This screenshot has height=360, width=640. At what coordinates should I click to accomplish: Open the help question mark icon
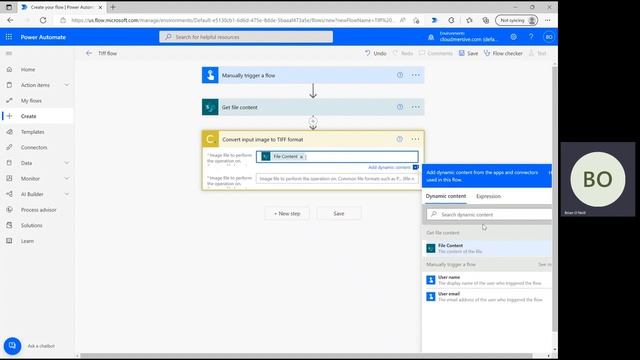pyautogui.click(x=531, y=37)
